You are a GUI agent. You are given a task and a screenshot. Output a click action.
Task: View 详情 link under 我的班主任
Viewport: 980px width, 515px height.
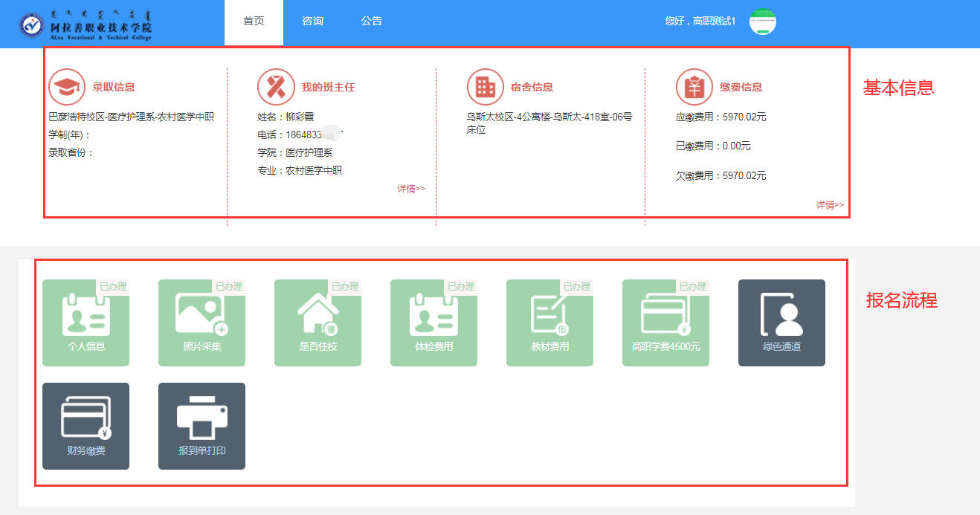[410, 189]
